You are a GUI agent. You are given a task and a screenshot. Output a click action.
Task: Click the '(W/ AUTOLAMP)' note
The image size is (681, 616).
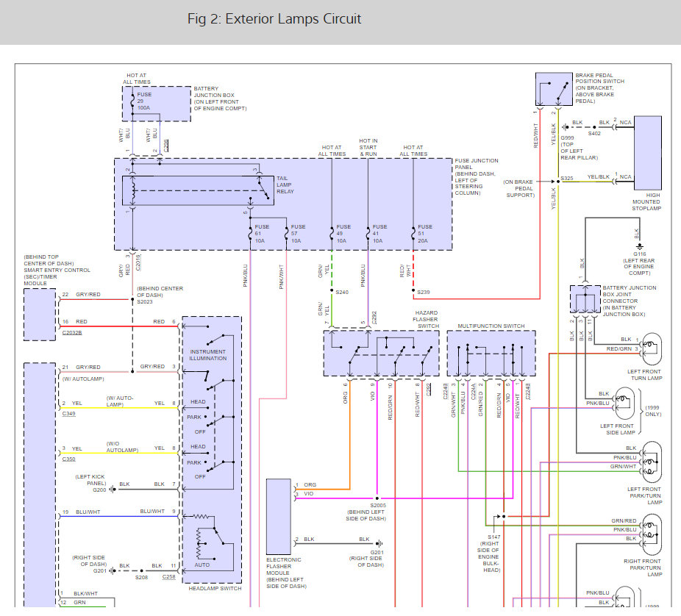83,379
